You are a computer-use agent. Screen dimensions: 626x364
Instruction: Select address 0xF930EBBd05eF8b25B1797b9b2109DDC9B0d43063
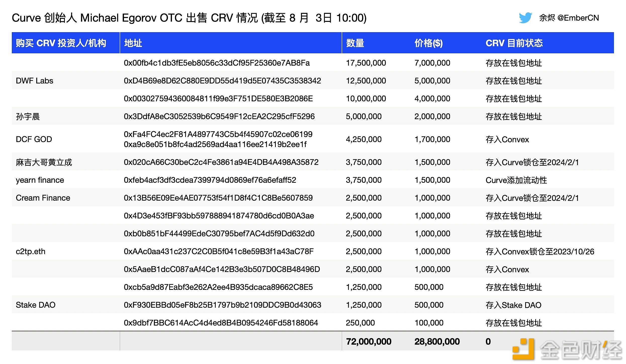tap(222, 305)
